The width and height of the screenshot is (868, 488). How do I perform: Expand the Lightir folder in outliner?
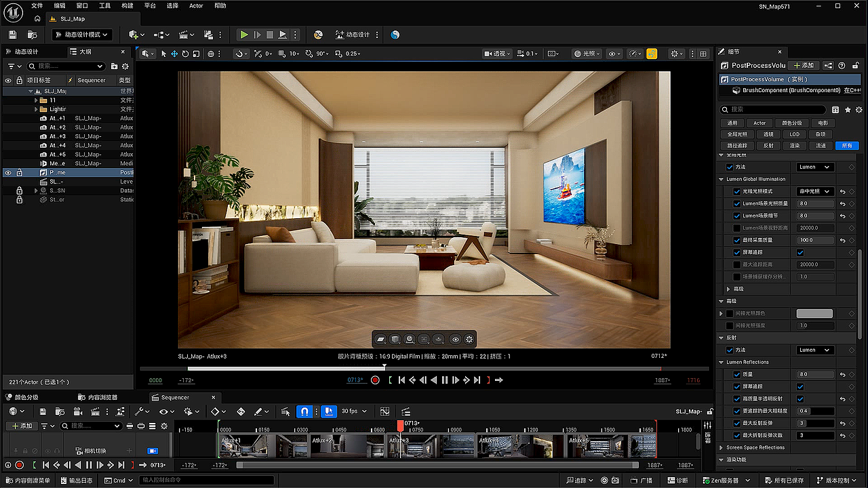pos(36,109)
